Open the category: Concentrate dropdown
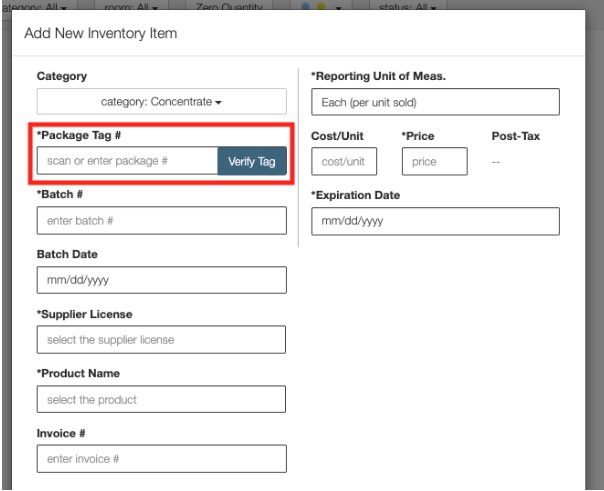 point(161,102)
